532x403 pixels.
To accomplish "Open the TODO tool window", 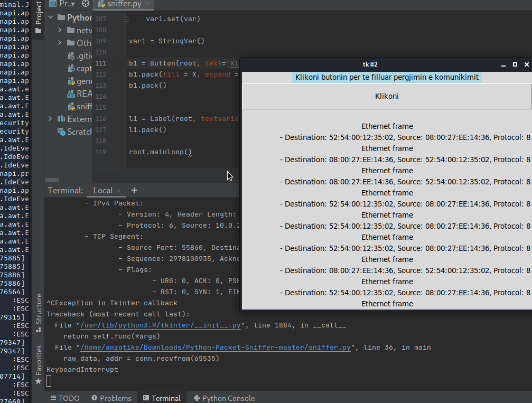I will click(65, 398).
